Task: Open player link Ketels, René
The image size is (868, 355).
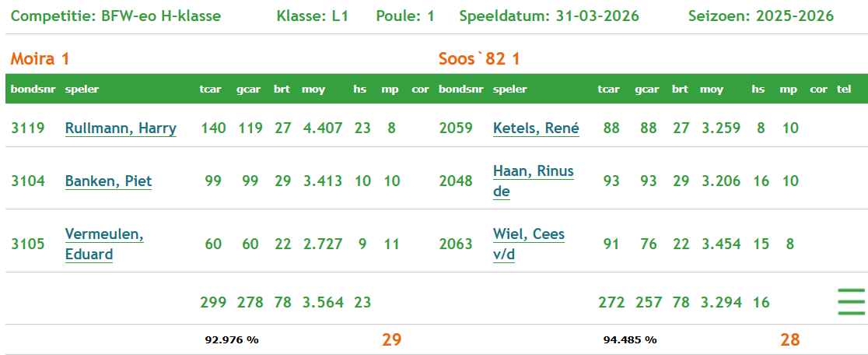Action: pyautogui.click(x=536, y=128)
